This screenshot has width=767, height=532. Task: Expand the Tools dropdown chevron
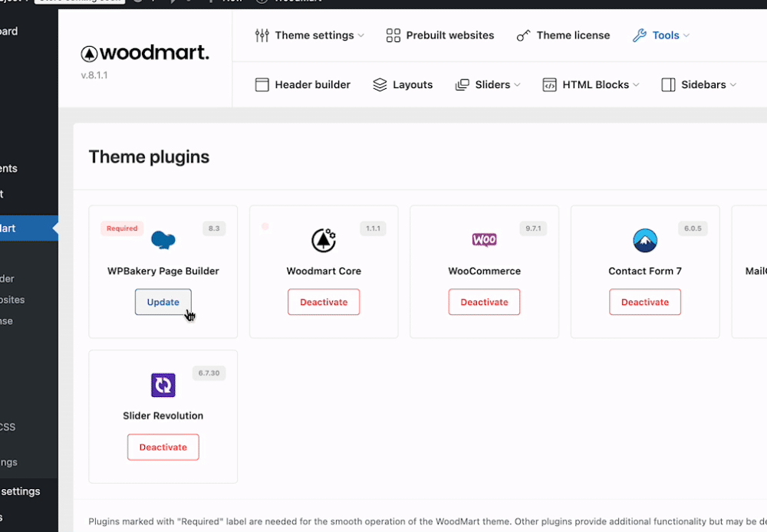(686, 36)
